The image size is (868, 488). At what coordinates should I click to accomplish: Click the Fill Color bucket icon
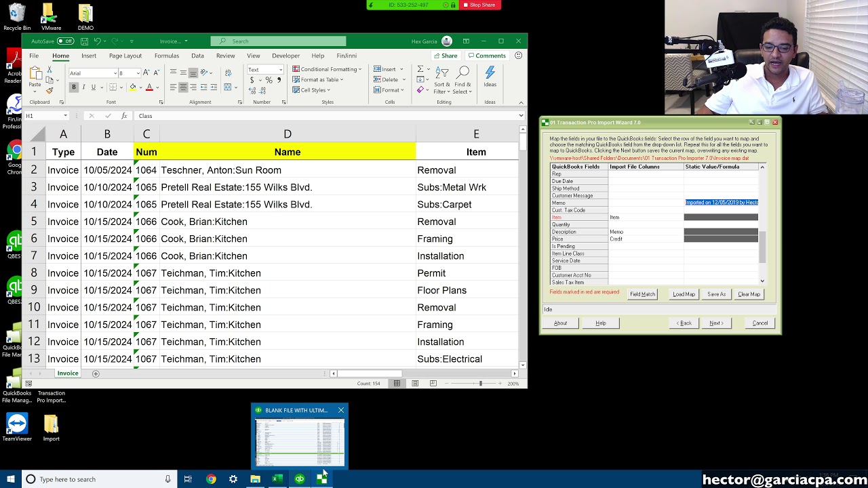[x=133, y=87]
